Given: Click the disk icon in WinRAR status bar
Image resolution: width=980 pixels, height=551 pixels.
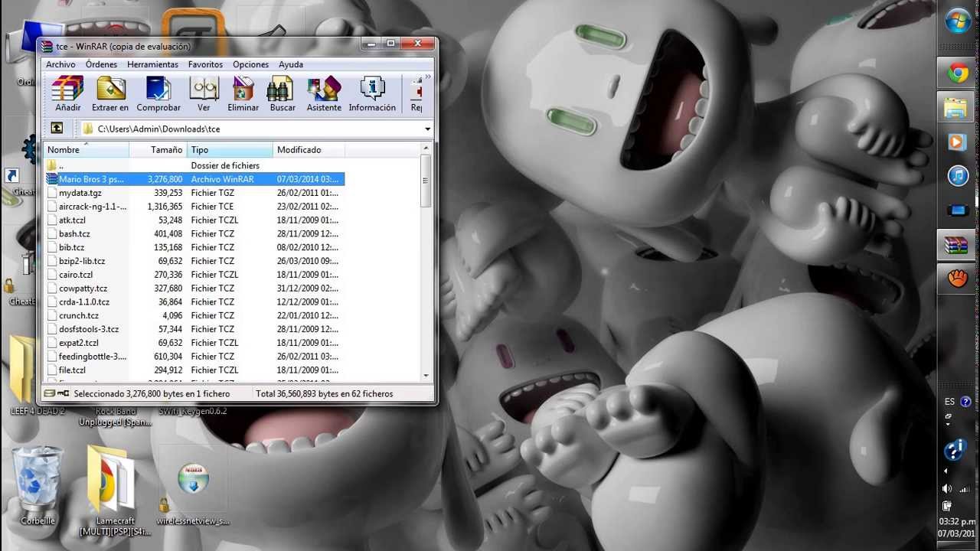Looking at the screenshot, I should click(x=49, y=393).
